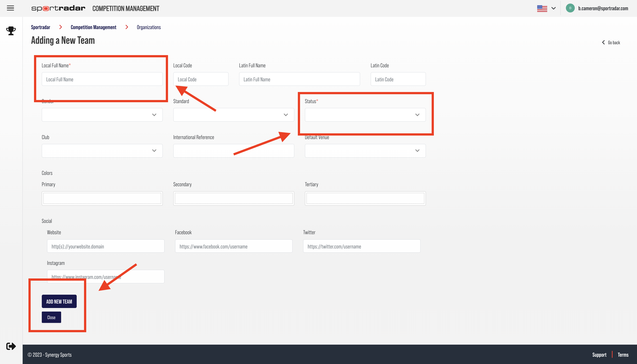
Task: Click the logout arrow icon in sidebar
Action: tap(11, 346)
